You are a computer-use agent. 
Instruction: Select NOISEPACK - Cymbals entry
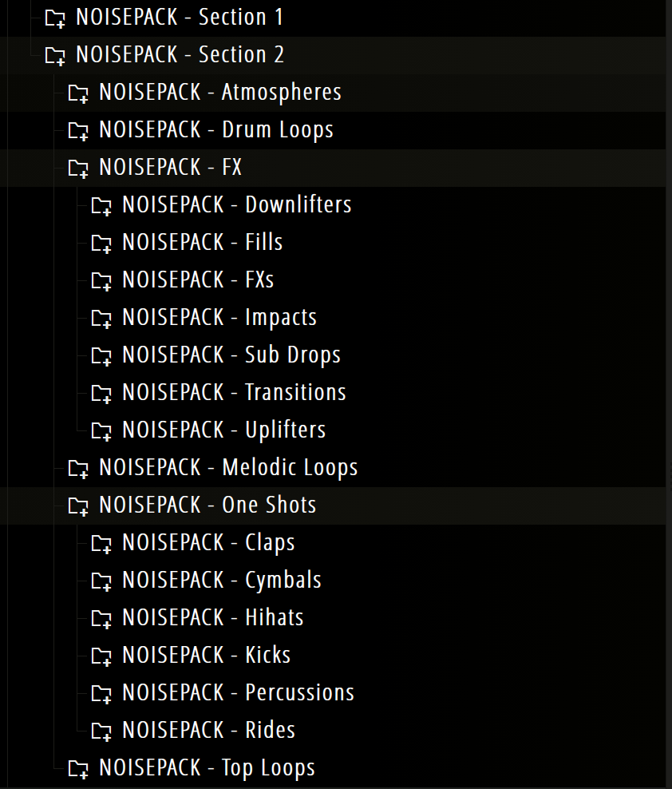click(221, 581)
